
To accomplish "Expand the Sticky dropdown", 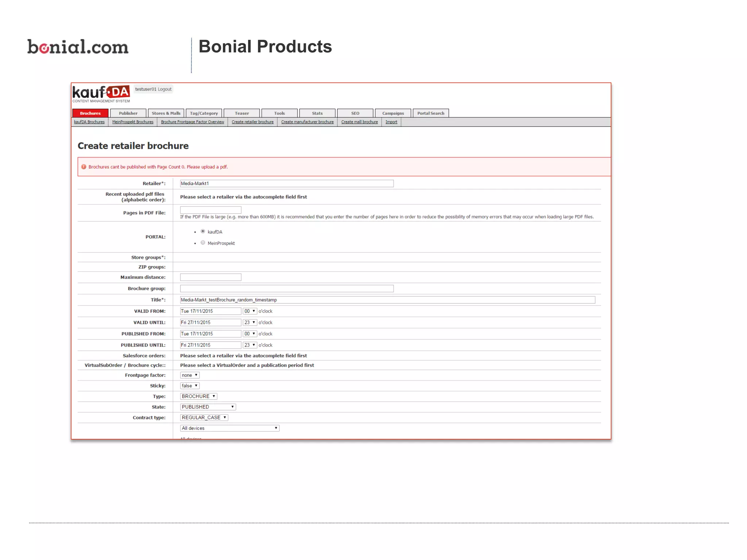I will [190, 386].
